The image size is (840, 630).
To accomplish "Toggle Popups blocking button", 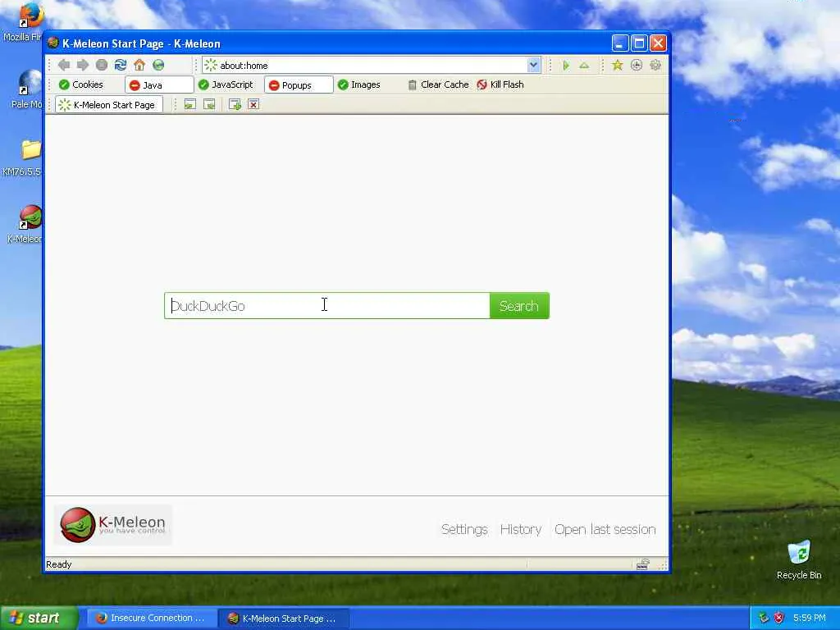I will pyautogui.click(x=299, y=84).
